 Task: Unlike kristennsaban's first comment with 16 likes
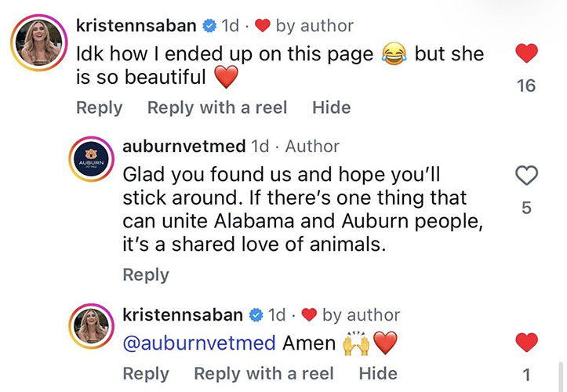pyautogui.click(x=526, y=53)
